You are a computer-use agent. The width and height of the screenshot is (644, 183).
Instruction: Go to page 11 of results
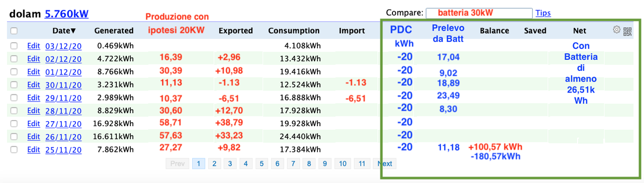click(x=362, y=163)
